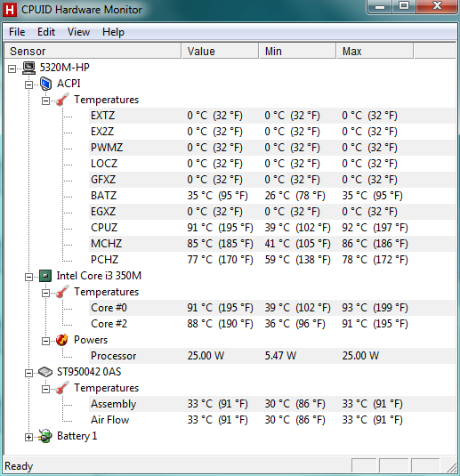Select the Air Flow temperature row
The image size is (460, 476).
pos(272,420)
